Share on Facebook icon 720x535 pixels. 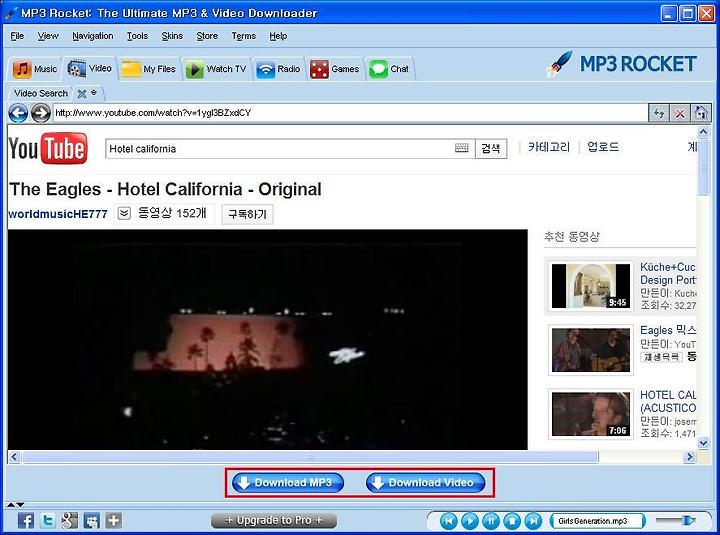tap(26, 520)
